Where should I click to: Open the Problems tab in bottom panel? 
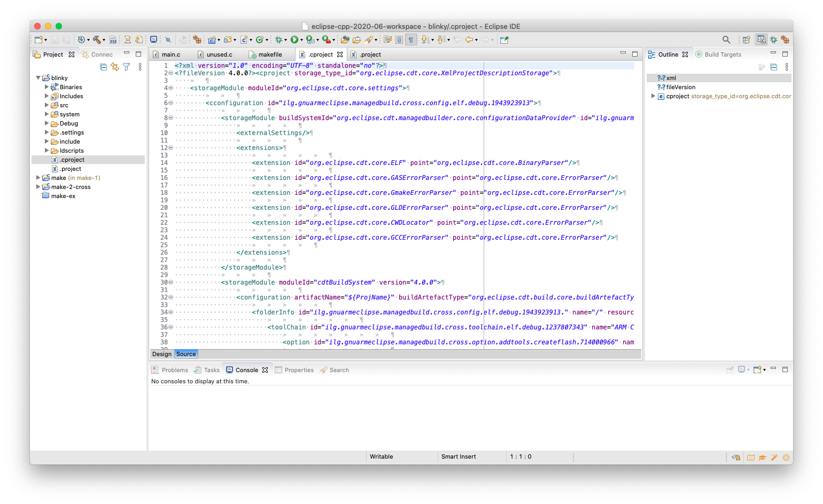click(174, 370)
